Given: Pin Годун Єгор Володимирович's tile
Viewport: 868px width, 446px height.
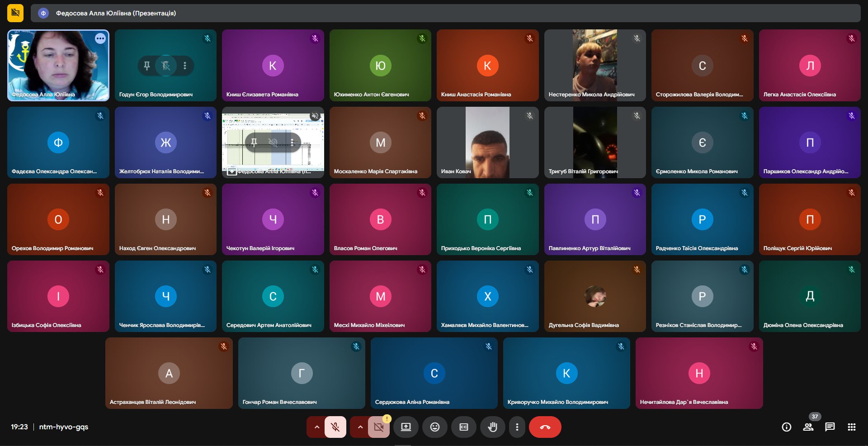Looking at the screenshot, I should tap(147, 66).
